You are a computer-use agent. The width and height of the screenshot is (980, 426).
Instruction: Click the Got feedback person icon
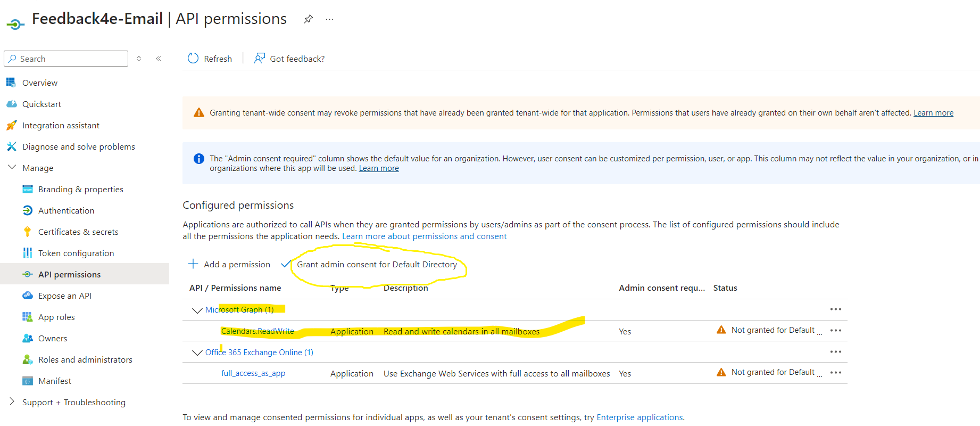(x=259, y=59)
